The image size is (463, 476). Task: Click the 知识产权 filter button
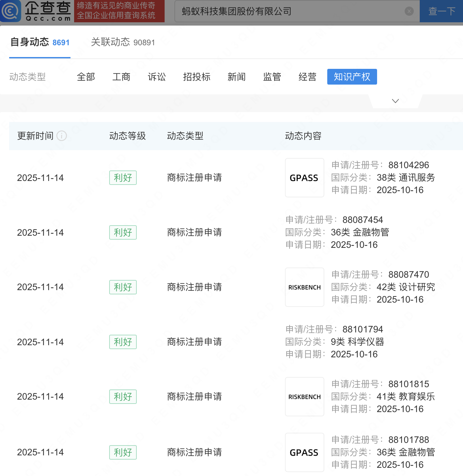(352, 77)
